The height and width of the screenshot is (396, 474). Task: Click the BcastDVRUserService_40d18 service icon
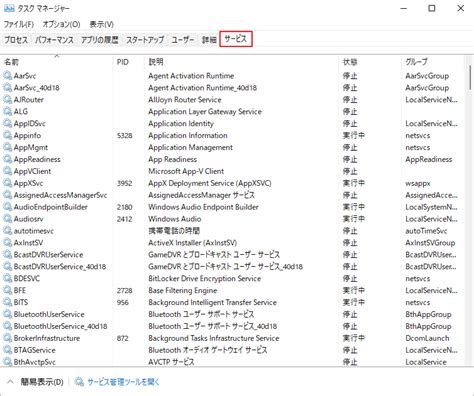pos(8,266)
